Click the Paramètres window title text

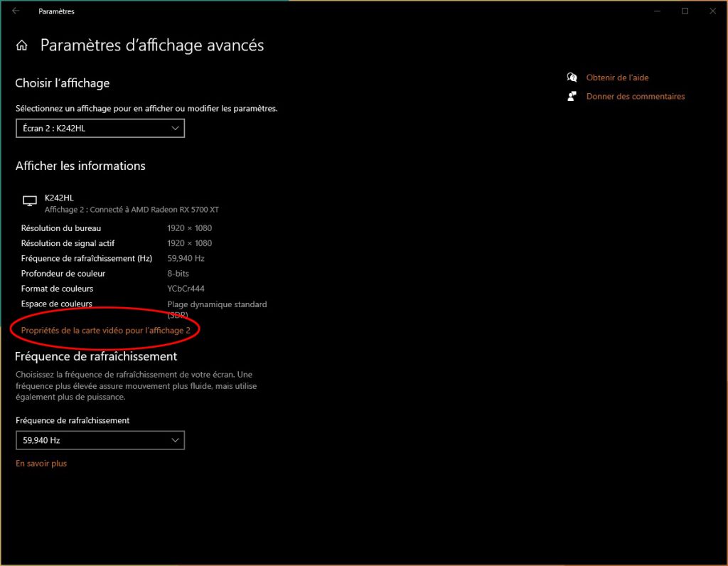pos(56,11)
